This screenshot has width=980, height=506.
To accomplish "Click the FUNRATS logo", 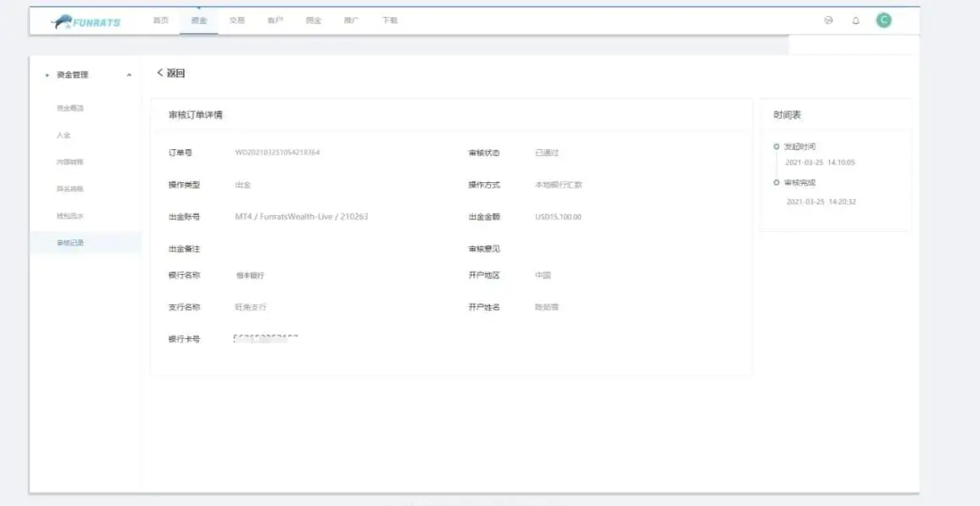I will coord(86,22).
